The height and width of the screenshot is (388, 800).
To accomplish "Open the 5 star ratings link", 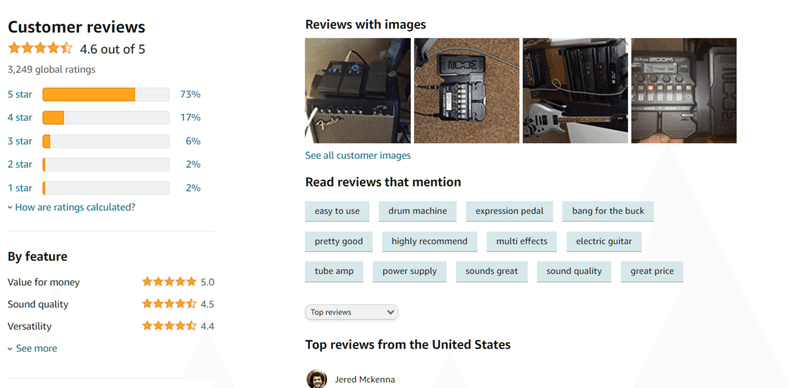I will 20,94.
